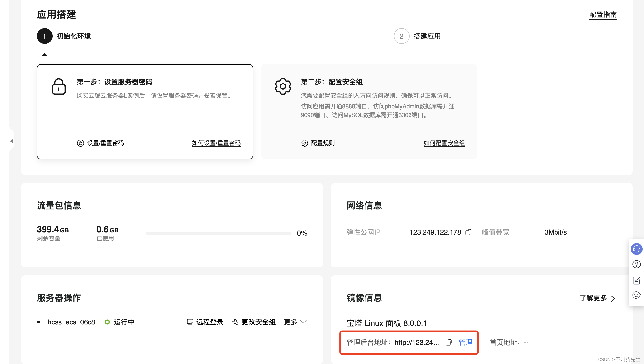The height and width of the screenshot is (364, 644).
Task: Click the blue 管理 link
Action: pos(465,342)
